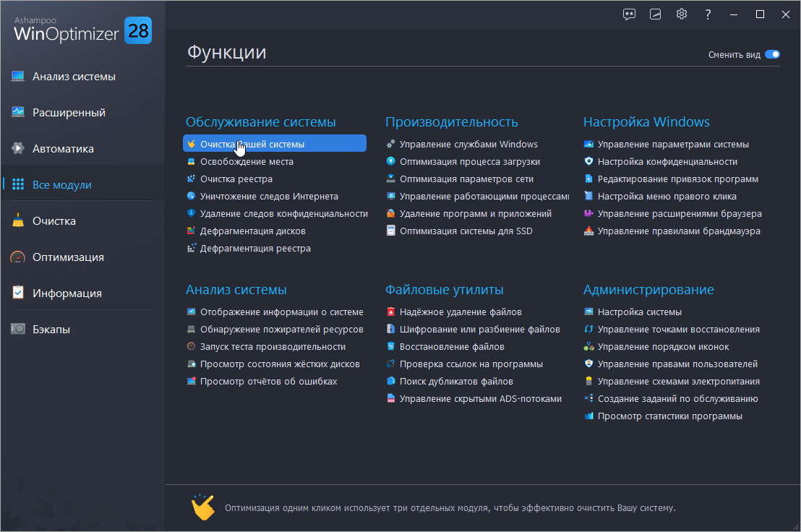Open 'Обнаружение пожирателей ресурсов'
The width and height of the screenshot is (801, 532).
pyautogui.click(x=281, y=329)
